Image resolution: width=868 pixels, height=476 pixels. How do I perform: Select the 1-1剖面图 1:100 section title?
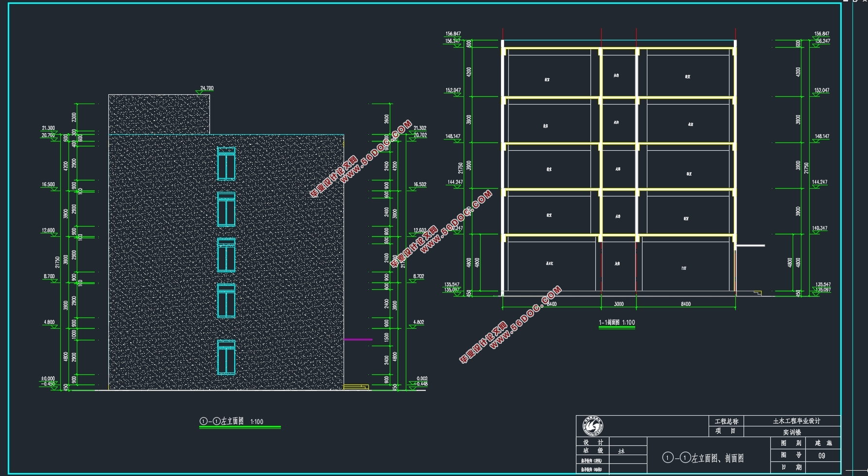coord(617,322)
